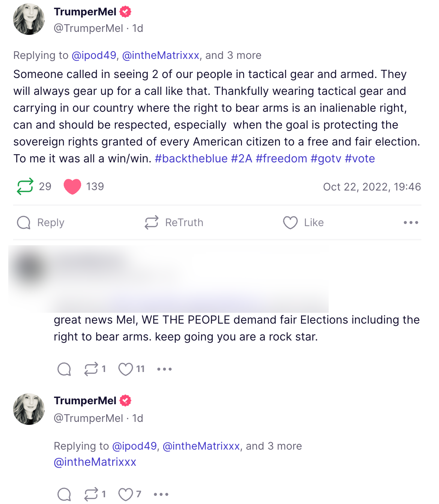The height and width of the screenshot is (504, 439).
Task: Open more options on "great news Mel" comment
Action: (164, 369)
